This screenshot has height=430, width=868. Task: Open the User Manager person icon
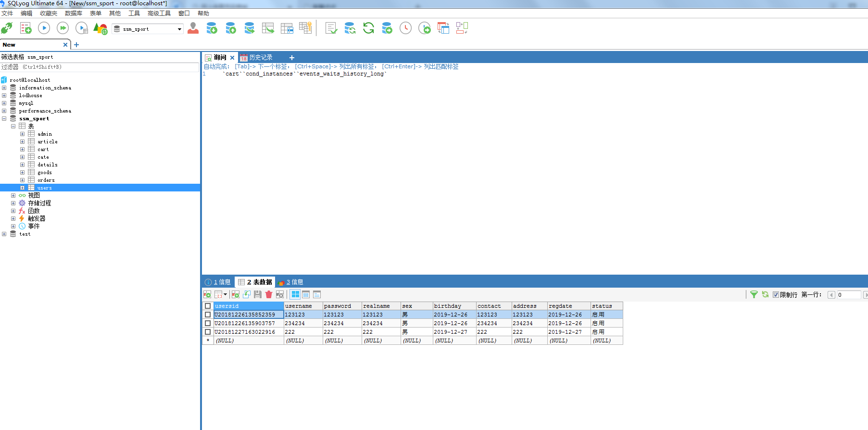tap(193, 28)
